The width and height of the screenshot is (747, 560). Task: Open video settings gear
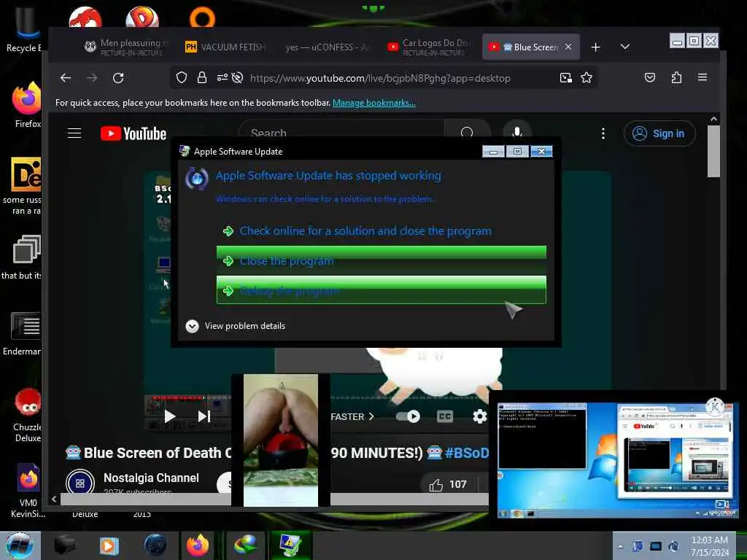pos(480,416)
